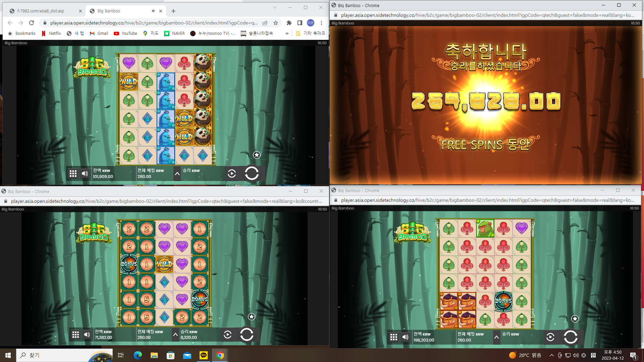Spin the reels in game with 101,909.00 balance
Viewport: 644px width, 362px height.
[x=252, y=173]
